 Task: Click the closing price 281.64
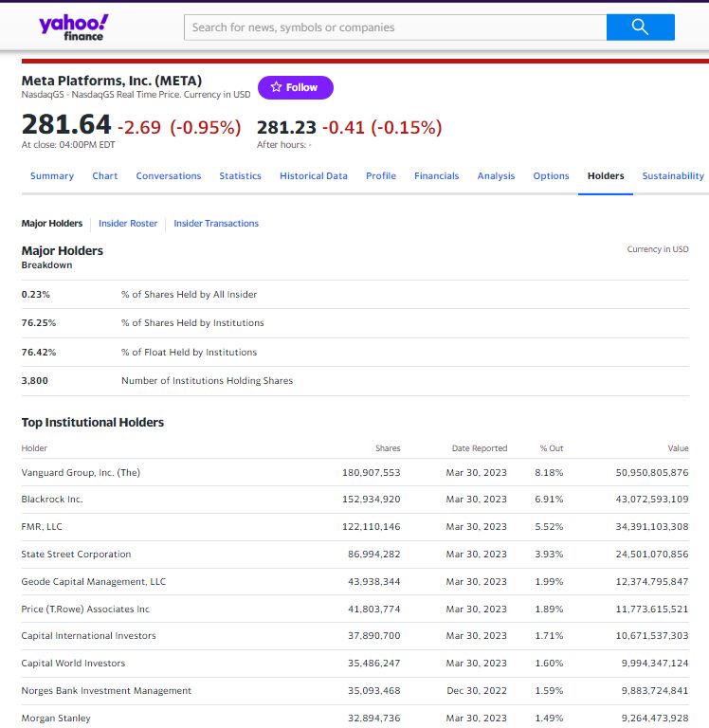(66, 124)
